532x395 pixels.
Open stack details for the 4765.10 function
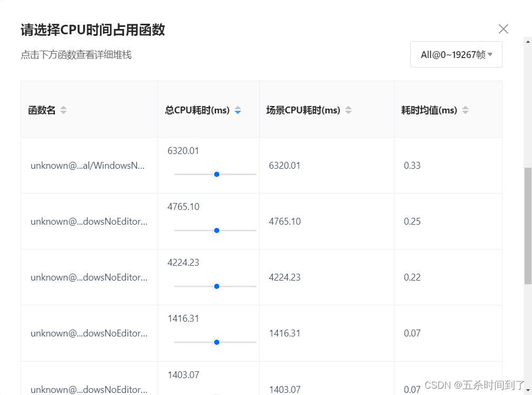pos(88,221)
